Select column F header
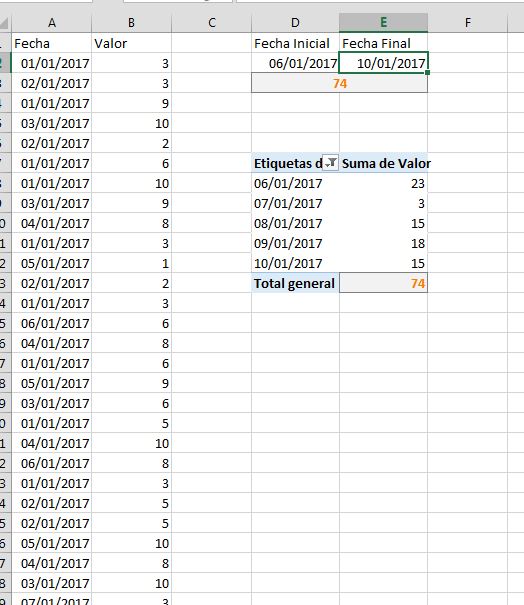 (468, 23)
